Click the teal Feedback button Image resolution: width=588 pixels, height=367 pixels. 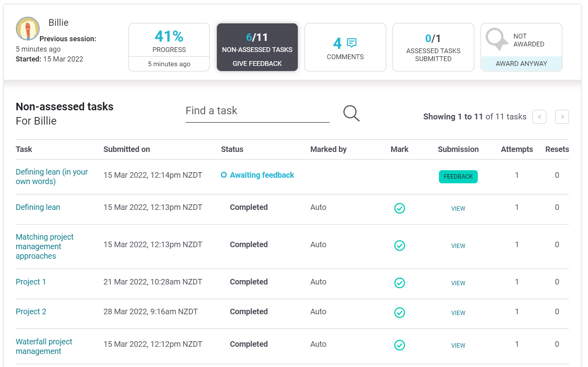point(458,177)
